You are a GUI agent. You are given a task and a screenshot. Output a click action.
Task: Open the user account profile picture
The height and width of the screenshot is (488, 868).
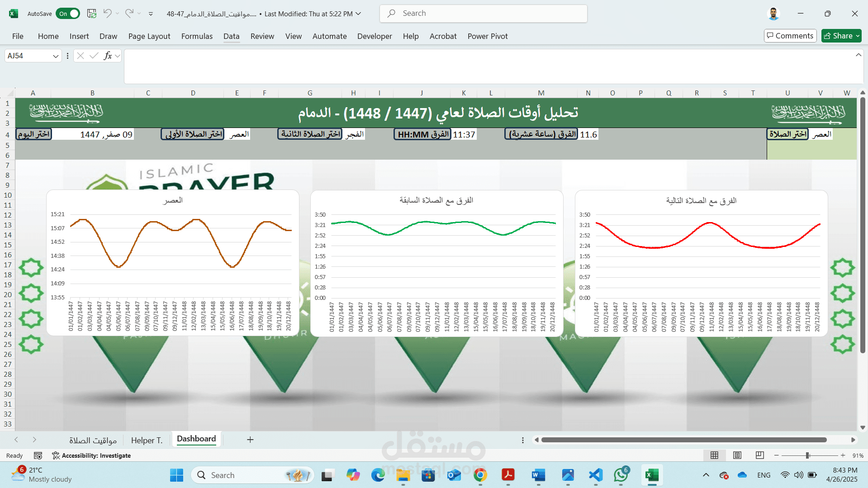[774, 14]
